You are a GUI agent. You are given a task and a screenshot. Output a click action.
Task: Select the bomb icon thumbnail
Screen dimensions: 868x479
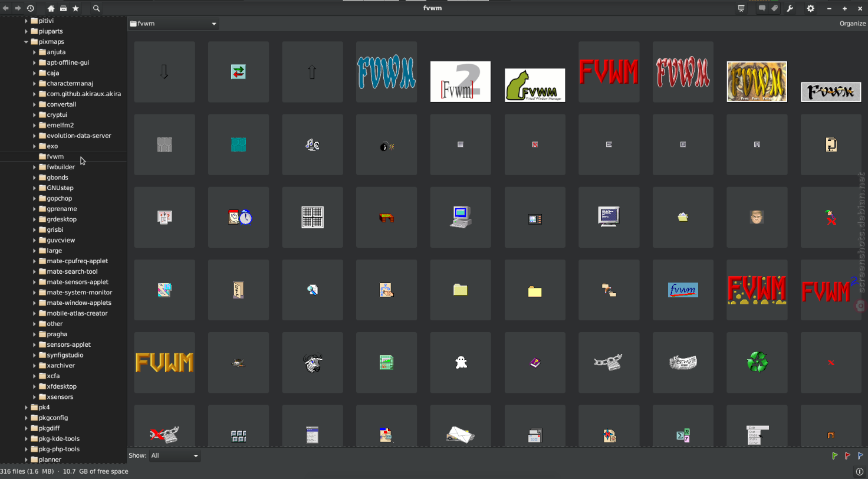pos(386,145)
